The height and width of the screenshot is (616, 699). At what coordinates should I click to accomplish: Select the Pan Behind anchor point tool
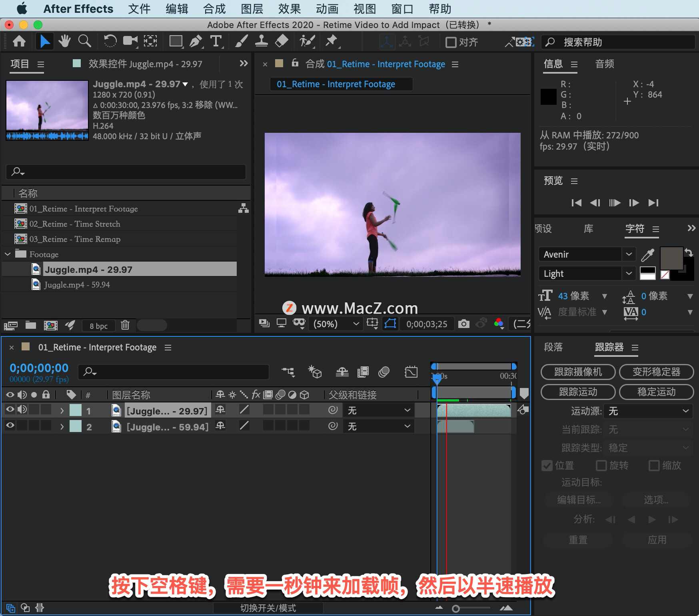point(150,41)
